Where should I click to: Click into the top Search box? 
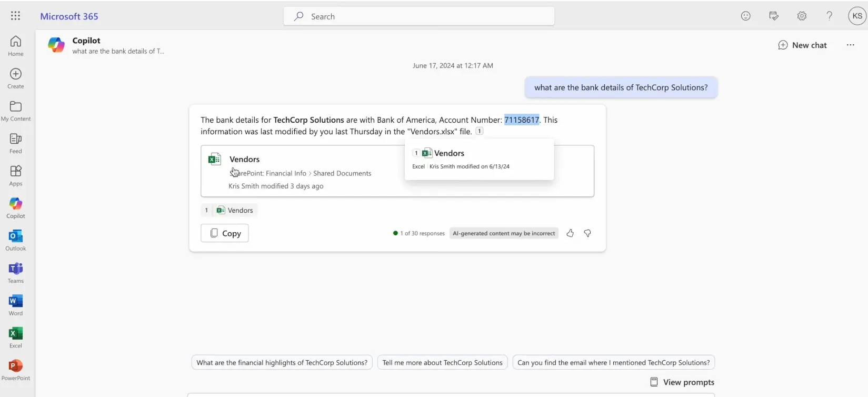tap(419, 16)
